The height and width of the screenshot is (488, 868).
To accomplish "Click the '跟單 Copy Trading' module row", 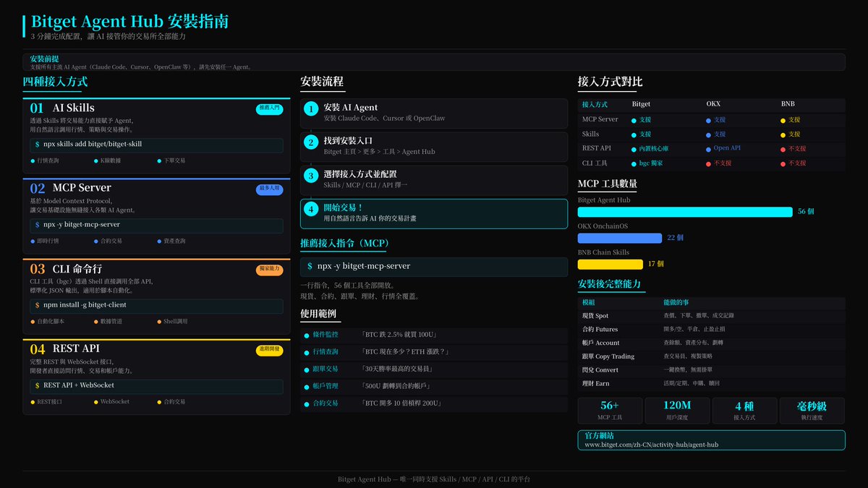I will [711, 356].
